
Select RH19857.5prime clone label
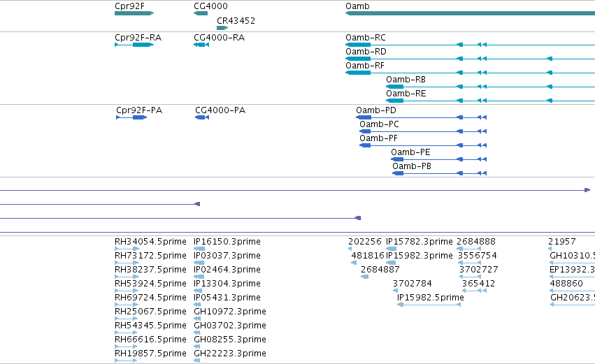pyautogui.click(x=150, y=354)
